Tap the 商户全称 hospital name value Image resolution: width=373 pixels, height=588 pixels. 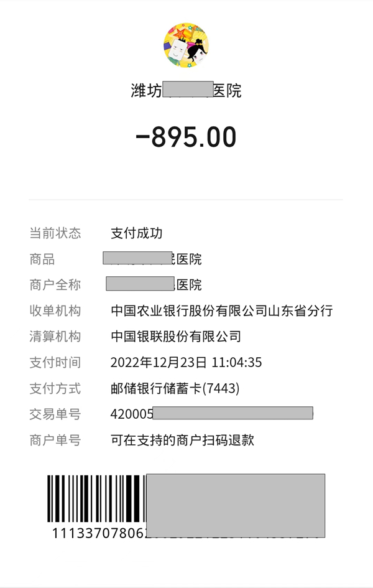(154, 285)
